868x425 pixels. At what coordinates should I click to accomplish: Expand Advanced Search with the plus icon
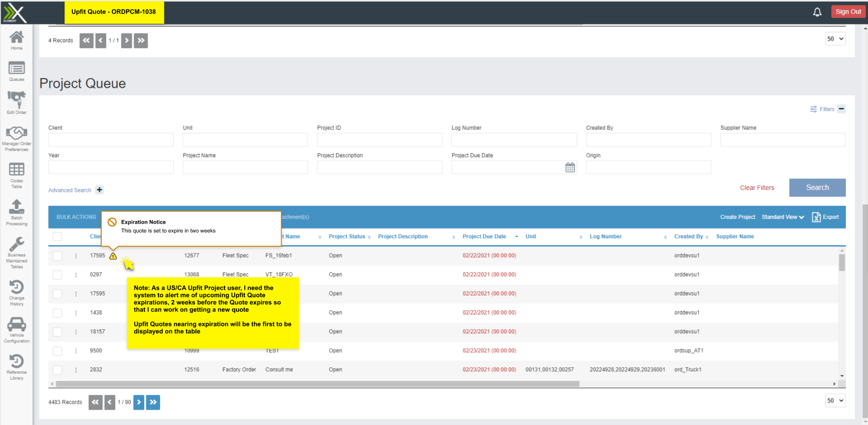tap(100, 190)
